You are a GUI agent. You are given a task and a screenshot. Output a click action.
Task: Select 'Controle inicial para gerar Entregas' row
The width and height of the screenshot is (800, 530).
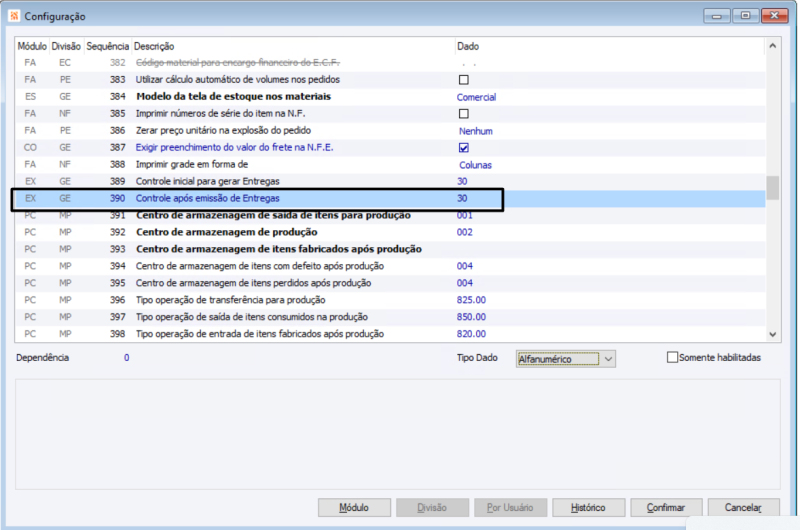pos(390,181)
